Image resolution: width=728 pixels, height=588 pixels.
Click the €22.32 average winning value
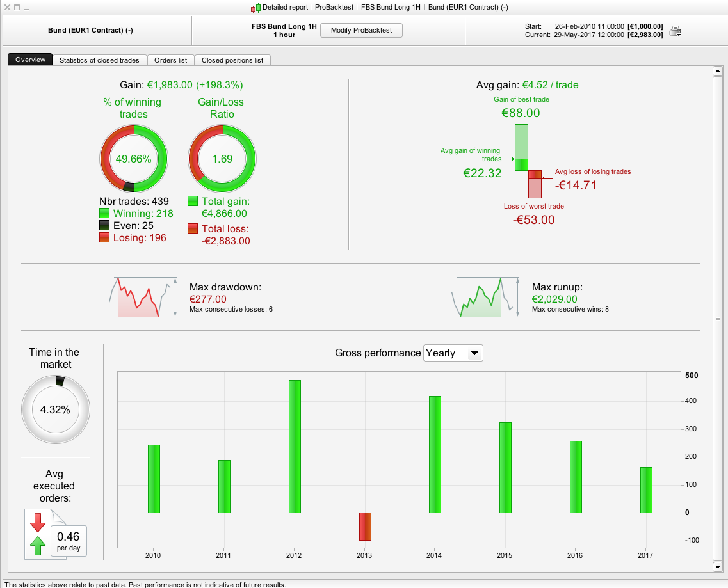tap(482, 173)
